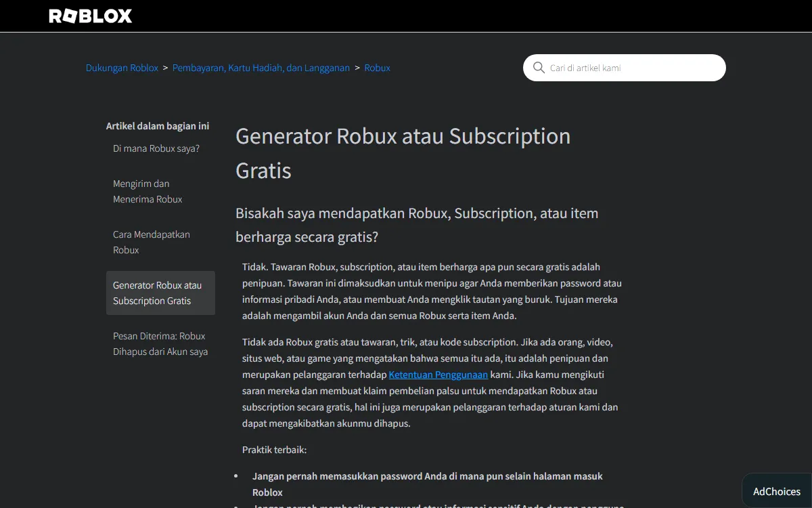Click the search magnifier icon
This screenshot has width=812, height=508.
539,68
